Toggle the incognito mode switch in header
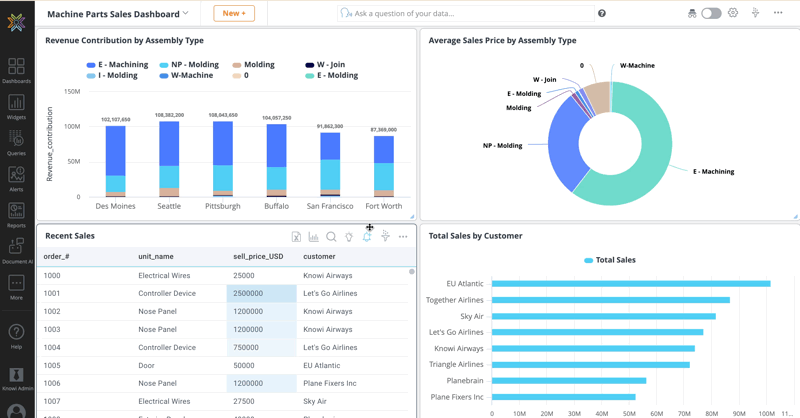This screenshot has width=800, height=418. (x=711, y=13)
